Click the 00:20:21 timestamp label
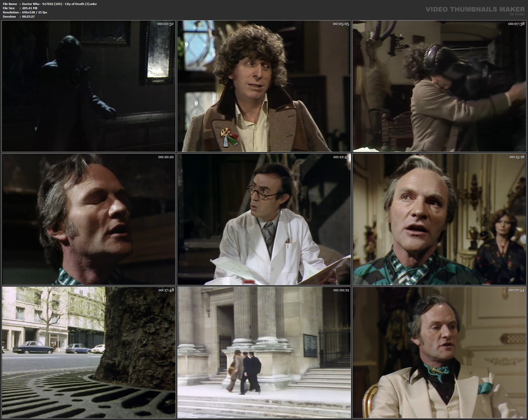Image resolution: width=528 pixels, height=420 pixels. tap(341, 290)
